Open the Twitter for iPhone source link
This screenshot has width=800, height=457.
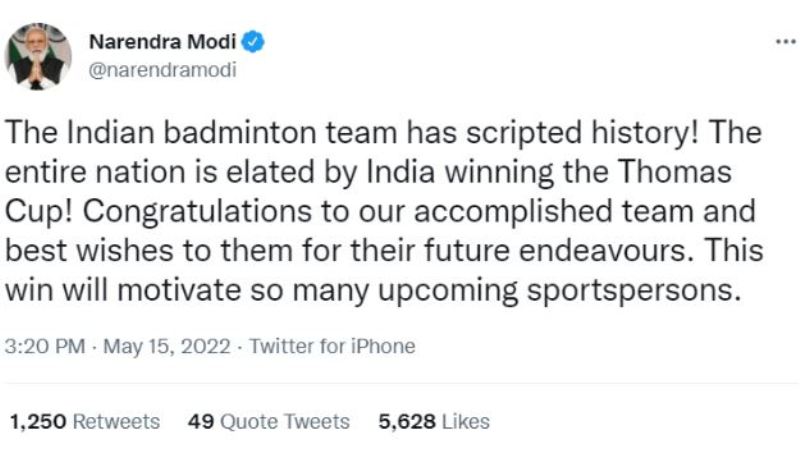332,346
